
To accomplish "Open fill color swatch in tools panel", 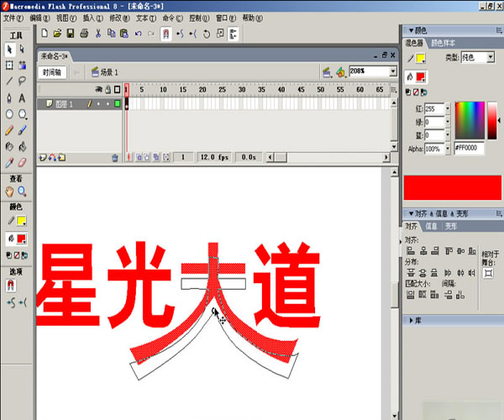I will [x=21, y=239].
